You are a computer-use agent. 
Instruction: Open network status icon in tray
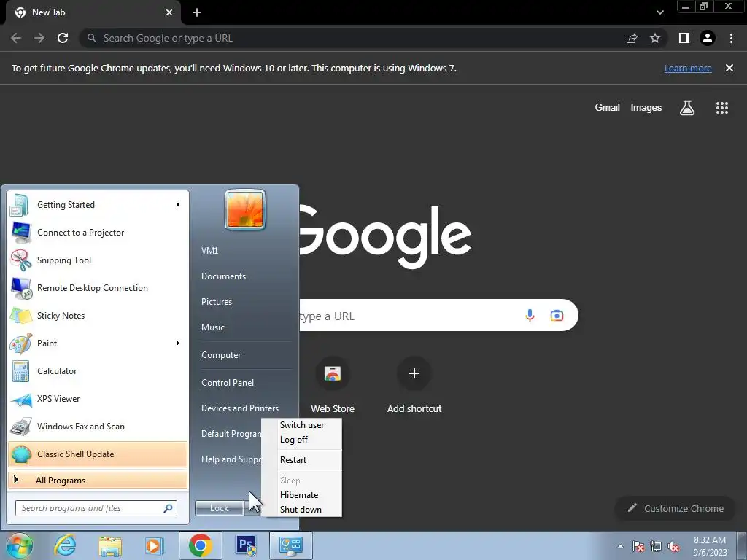[x=656, y=546]
